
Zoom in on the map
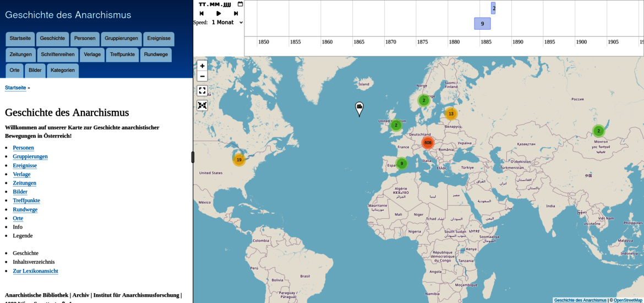202,66
